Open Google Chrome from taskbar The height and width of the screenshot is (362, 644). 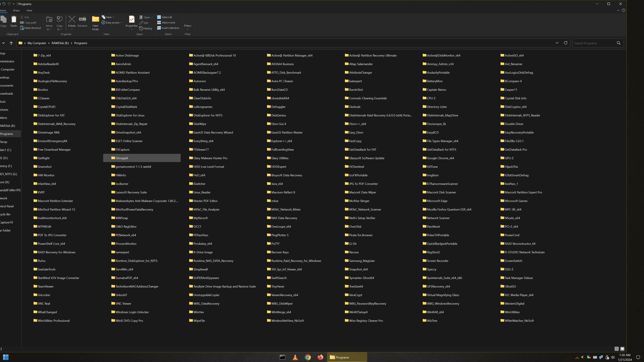308,357
